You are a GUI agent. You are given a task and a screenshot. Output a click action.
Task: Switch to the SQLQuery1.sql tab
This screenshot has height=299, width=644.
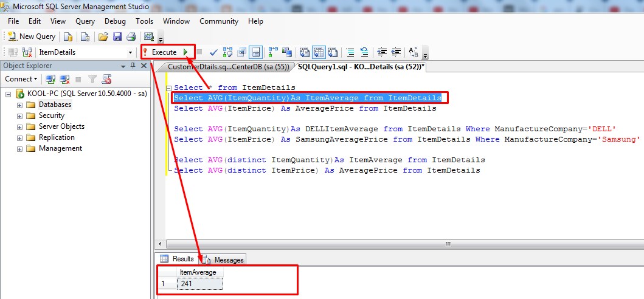point(360,66)
